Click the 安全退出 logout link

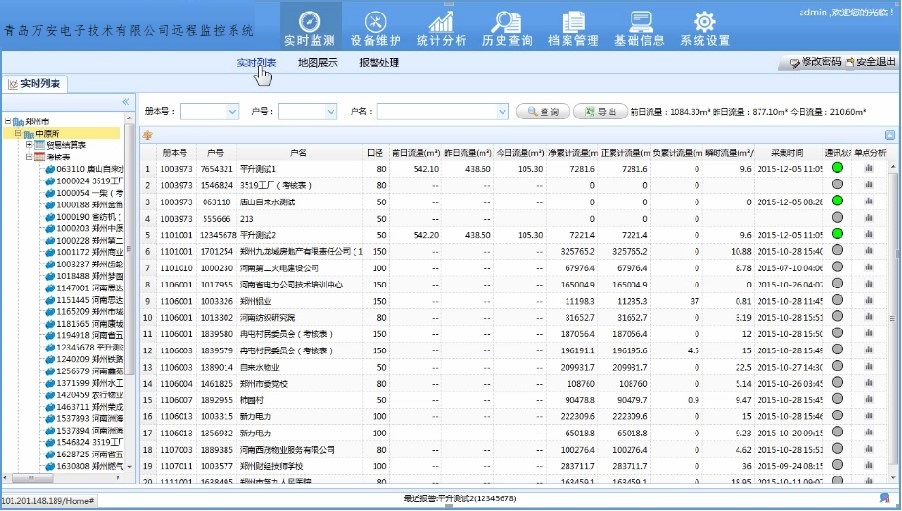[869, 63]
